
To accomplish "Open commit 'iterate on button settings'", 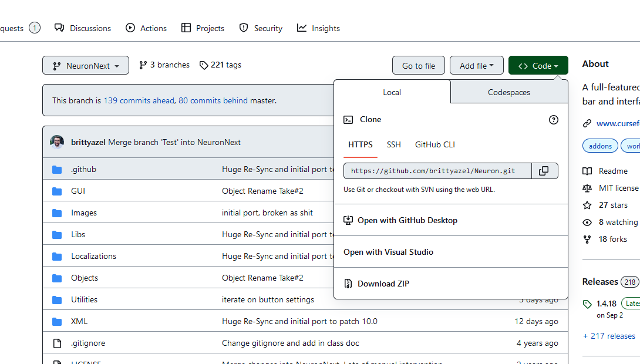I will pos(268,300).
